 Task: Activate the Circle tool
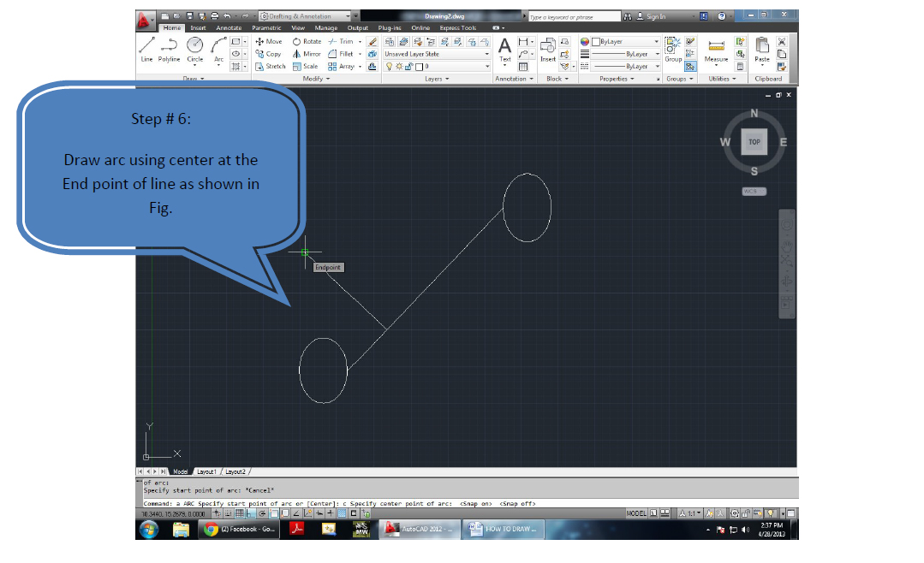194,48
